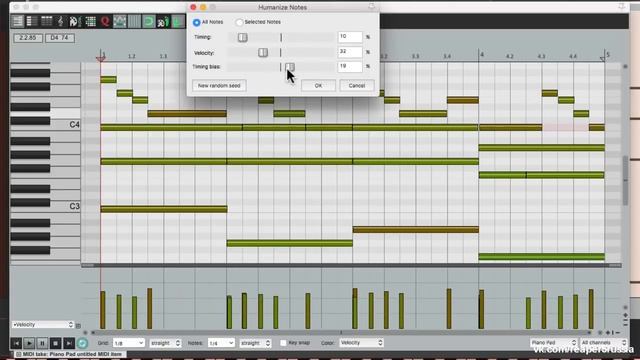Viewport: 640px width, 360px height.
Task: Confirm Humanize Notes with OK
Action: click(x=318, y=86)
